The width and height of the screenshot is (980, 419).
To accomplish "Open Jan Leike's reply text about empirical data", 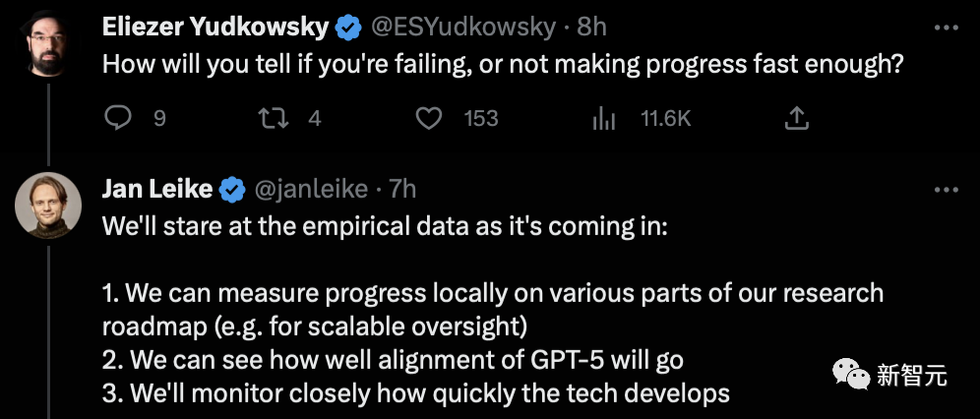I will click(x=493, y=309).
